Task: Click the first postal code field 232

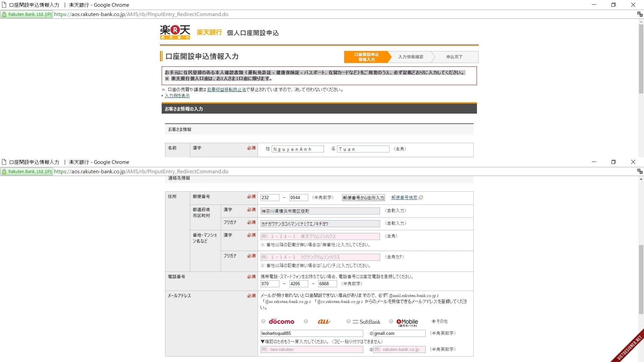Action: point(270,198)
